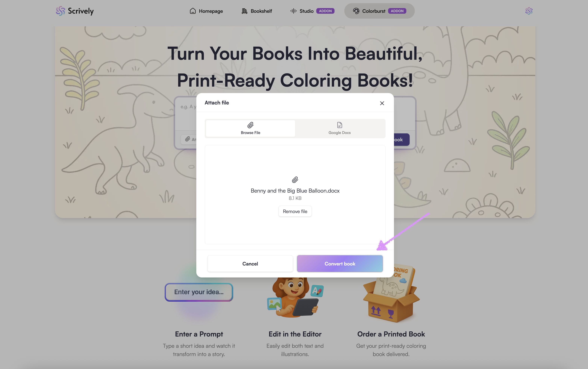588x369 pixels.
Task: Click the paperclip icon above the file name
Action: pyautogui.click(x=295, y=180)
